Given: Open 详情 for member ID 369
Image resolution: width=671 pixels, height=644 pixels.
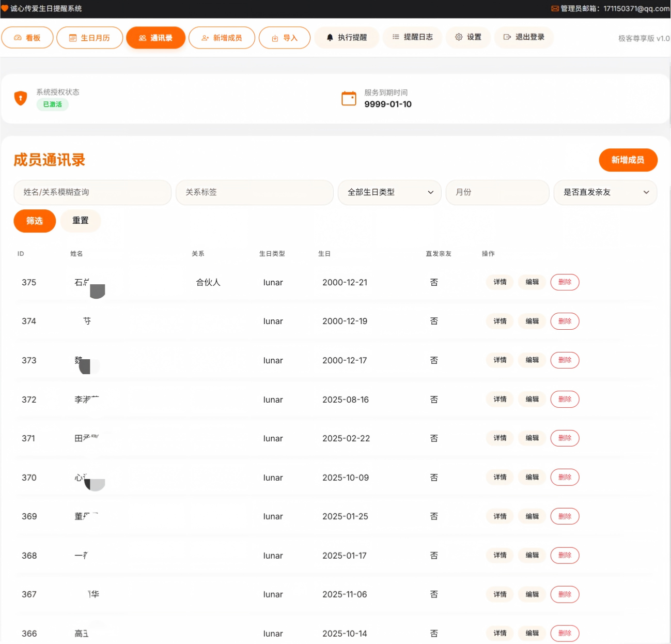Looking at the screenshot, I should (x=500, y=516).
